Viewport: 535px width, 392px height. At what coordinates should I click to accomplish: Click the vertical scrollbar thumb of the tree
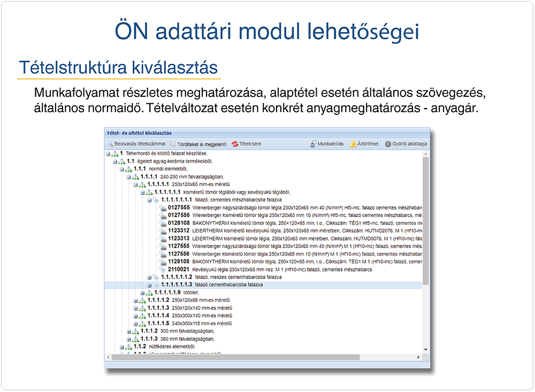[425, 221]
